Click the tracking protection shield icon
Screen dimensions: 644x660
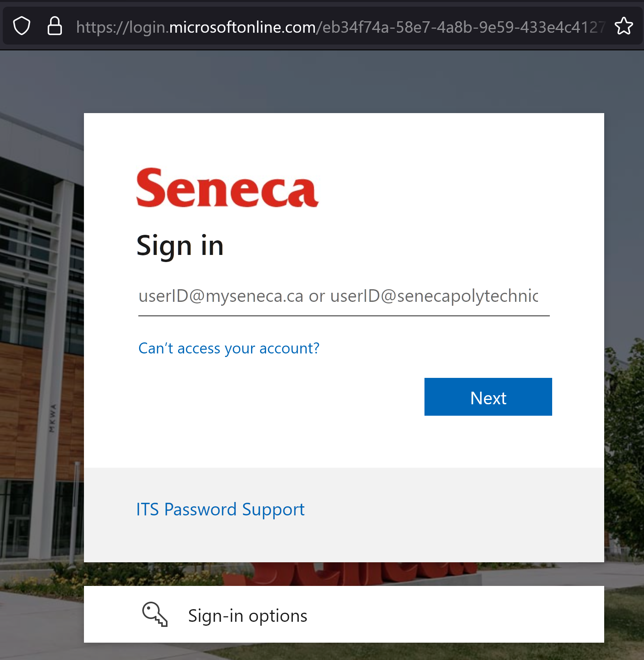tap(22, 26)
